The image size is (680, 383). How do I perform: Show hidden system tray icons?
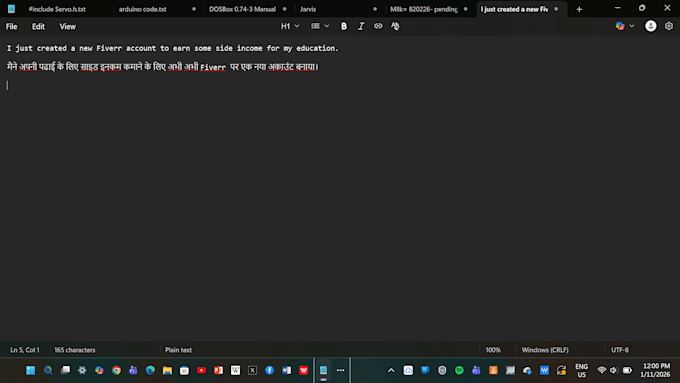pyautogui.click(x=391, y=370)
